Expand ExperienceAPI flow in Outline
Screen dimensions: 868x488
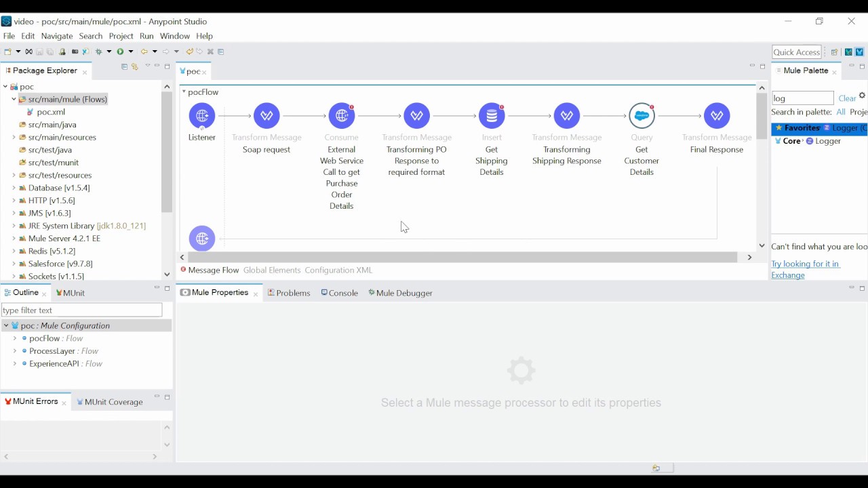point(15,365)
